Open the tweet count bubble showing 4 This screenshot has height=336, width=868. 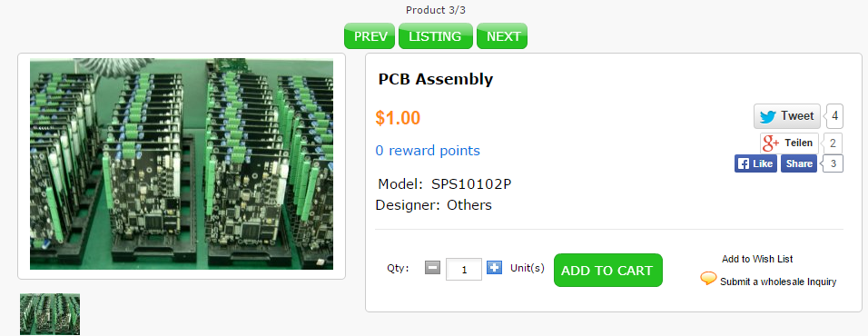[x=833, y=116]
